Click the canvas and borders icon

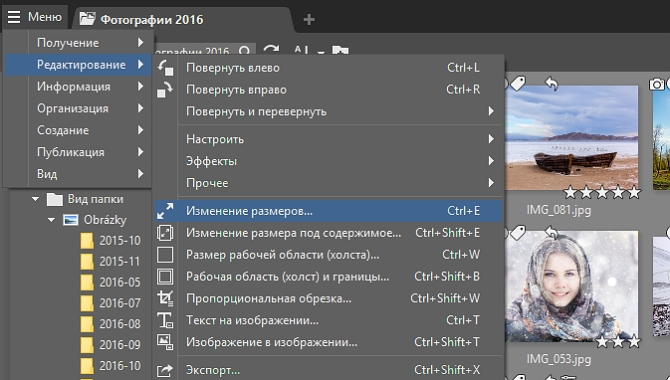point(165,277)
